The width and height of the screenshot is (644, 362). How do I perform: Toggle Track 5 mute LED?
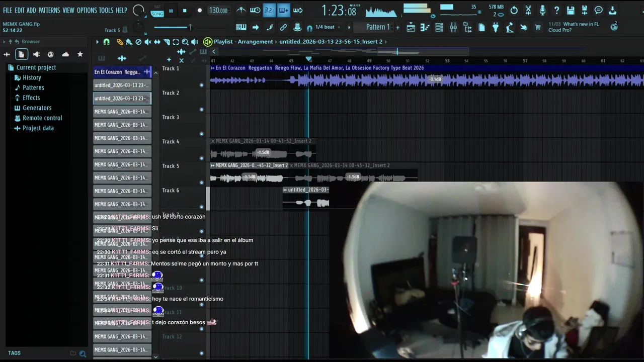[202, 183]
